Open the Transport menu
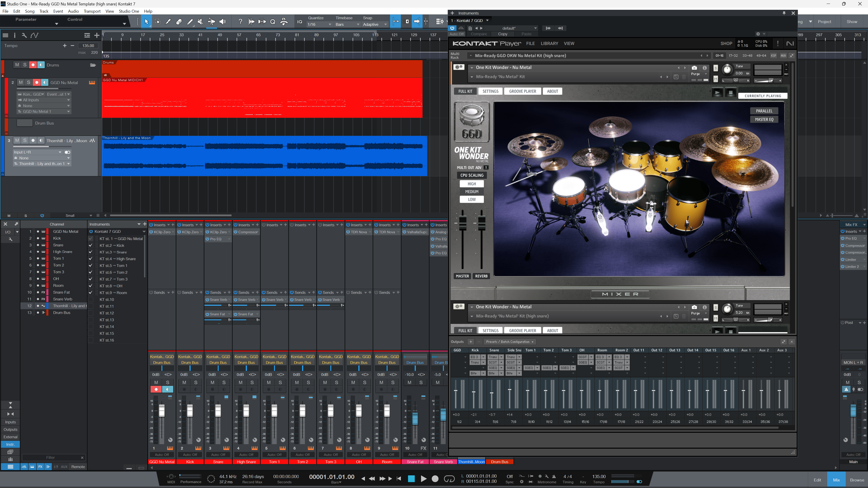Screen dimensions: 868x488 click(92, 11)
